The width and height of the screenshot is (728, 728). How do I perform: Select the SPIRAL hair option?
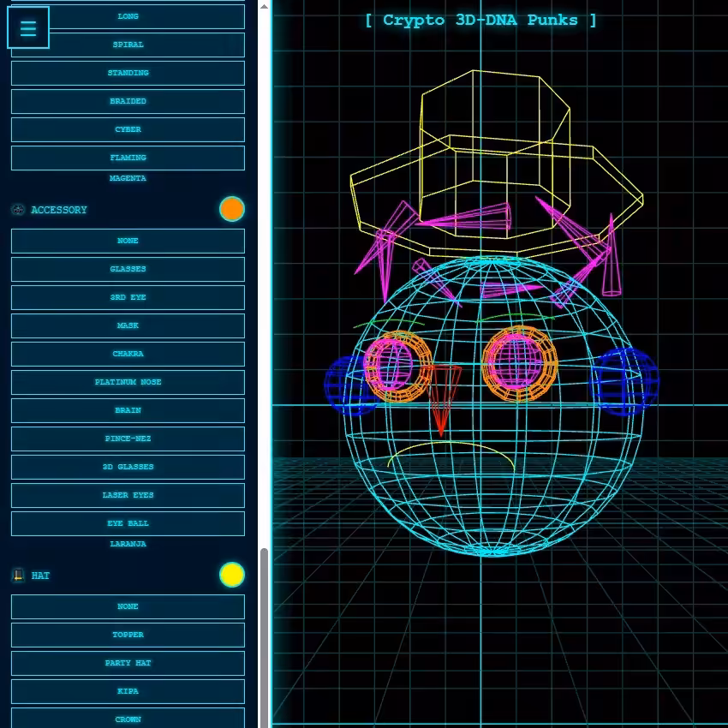tap(128, 45)
